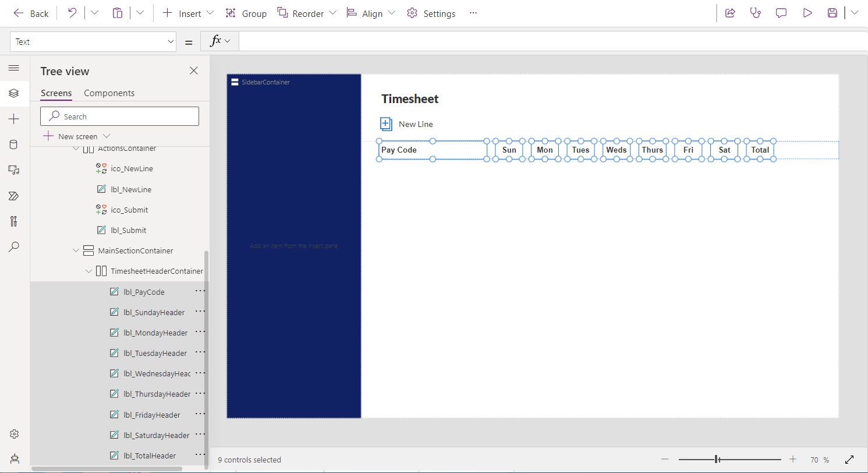Open the Media pane icon in sidebar
The height and width of the screenshot is (473, 868).
point(14,170)
